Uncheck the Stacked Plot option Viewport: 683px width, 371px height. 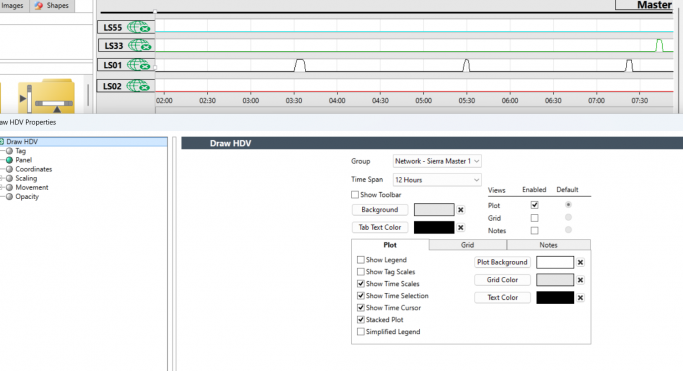361,320
